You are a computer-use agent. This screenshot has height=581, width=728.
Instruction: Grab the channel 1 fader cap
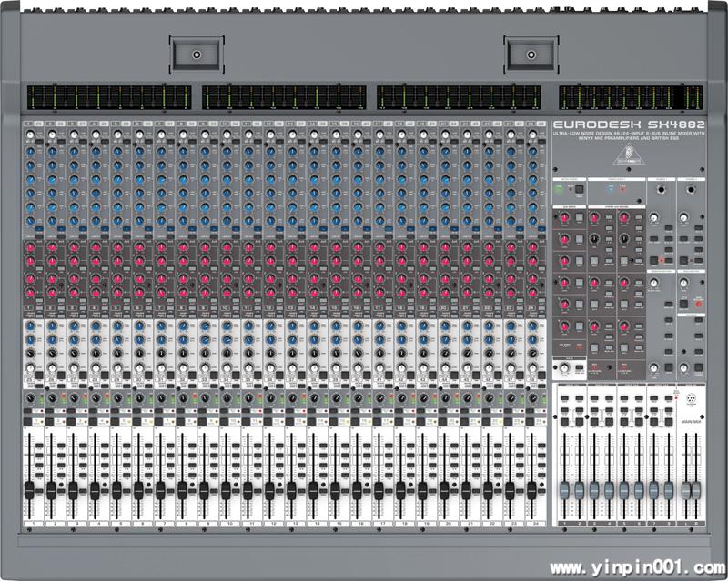pos(30,490)
